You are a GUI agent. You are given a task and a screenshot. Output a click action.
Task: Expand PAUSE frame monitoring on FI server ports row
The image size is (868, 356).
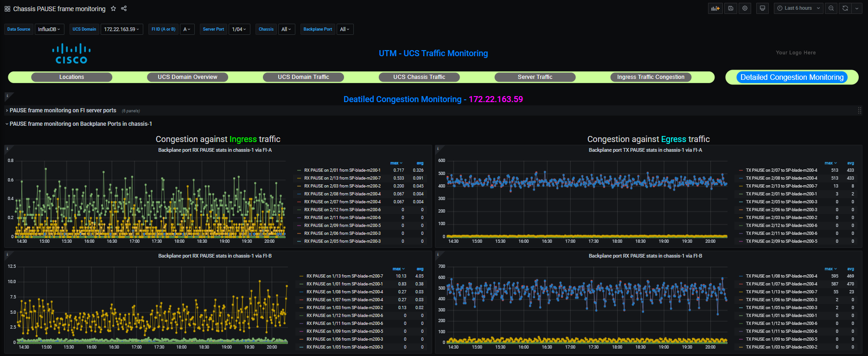click(x=63, y=110)
